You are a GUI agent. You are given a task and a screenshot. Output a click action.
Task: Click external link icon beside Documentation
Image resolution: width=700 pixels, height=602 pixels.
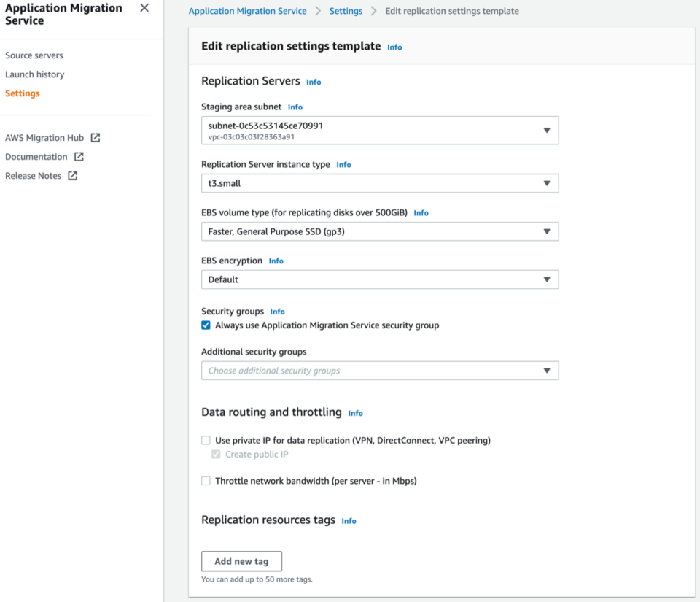79,157
